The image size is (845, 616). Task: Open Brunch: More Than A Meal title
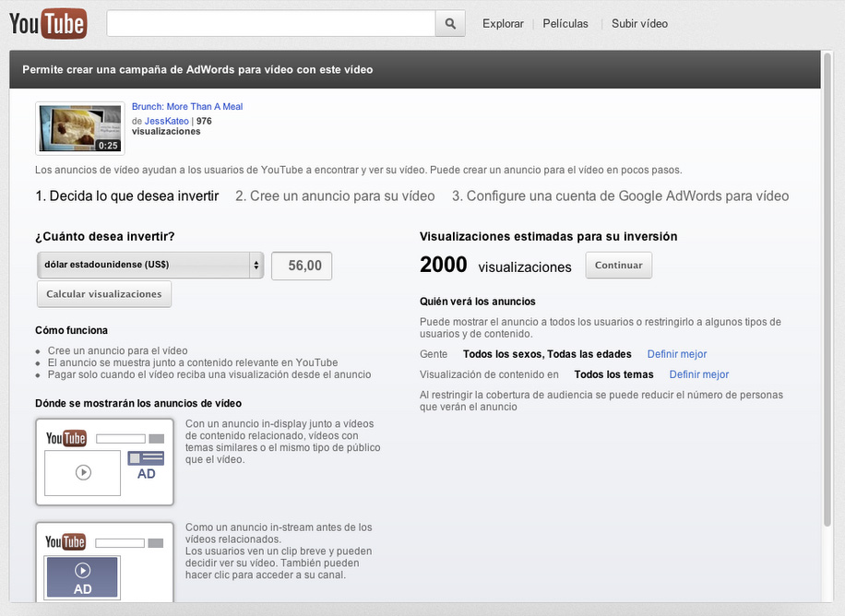tap(187, 107)
